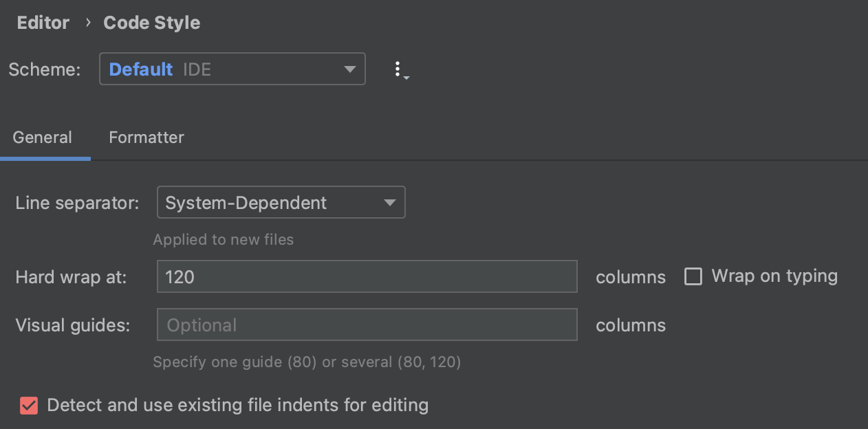Focus the Hard wrap at field showing 120
Screen dimensions: 868x429
[367, 277]
